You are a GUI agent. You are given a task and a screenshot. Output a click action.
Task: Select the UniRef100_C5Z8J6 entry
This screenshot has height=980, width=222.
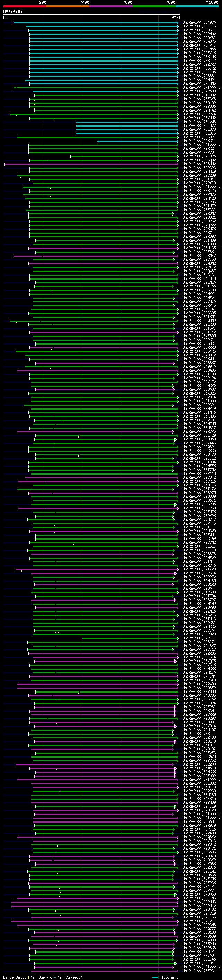point(199,868)
